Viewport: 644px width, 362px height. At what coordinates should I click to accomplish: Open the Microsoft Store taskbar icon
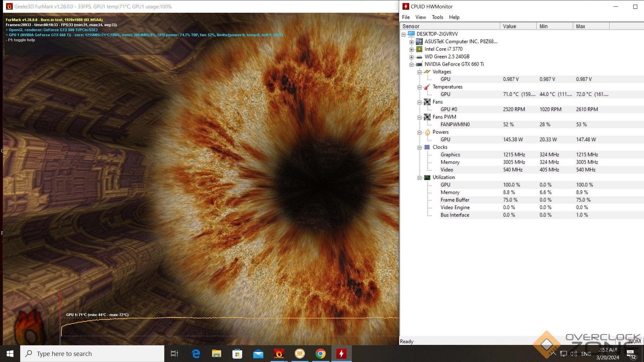tap(237, 354)
